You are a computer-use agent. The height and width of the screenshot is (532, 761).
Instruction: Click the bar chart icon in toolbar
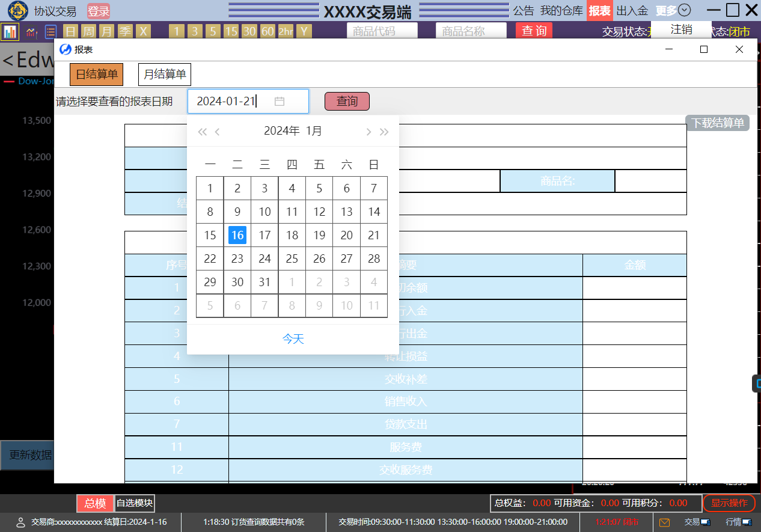point(10,31)
